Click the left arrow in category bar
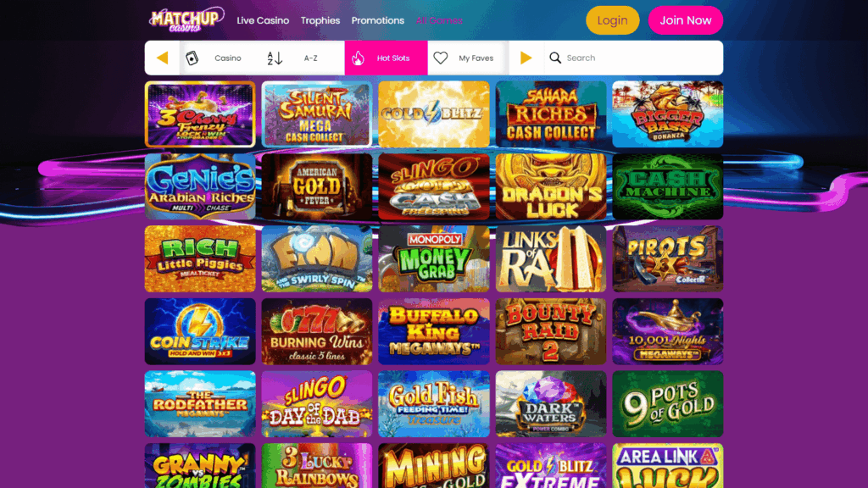 coord(162,58)
